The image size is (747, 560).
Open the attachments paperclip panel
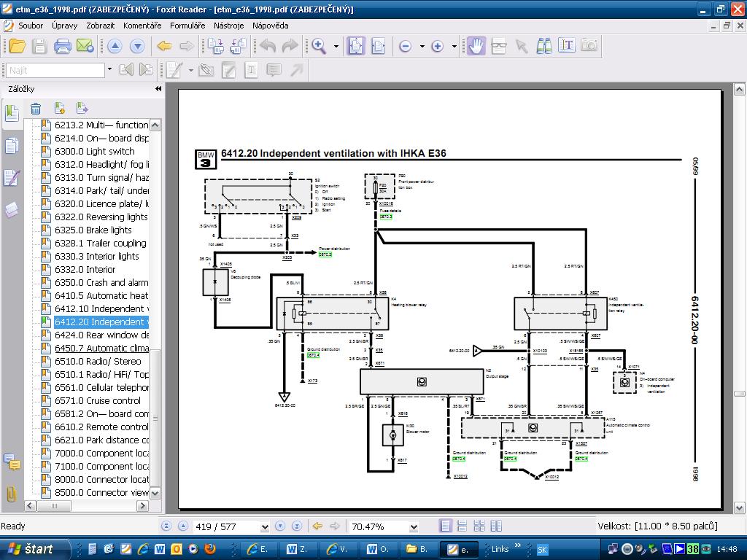pos(12,494)
